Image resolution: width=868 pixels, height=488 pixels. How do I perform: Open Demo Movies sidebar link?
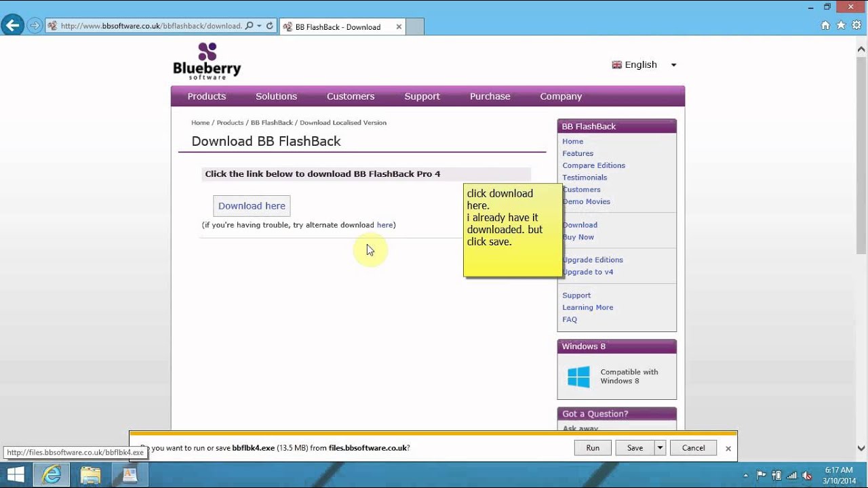point(586,201)
